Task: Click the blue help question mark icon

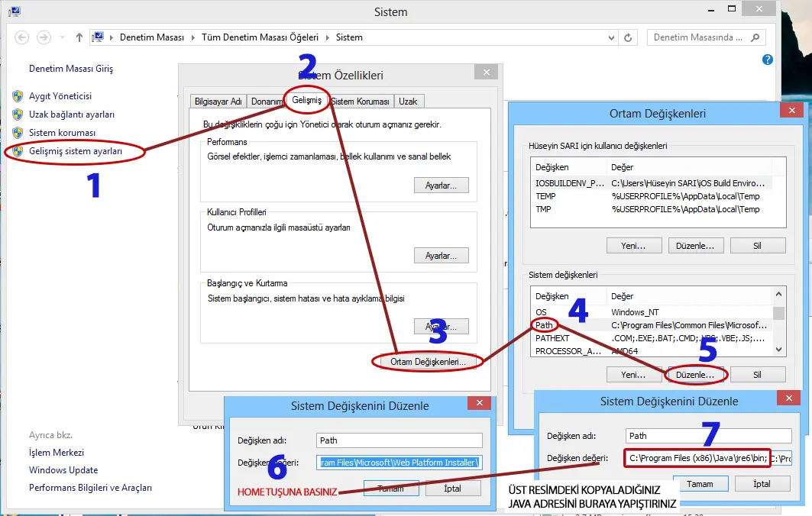Action: pyautogui.click(x=768, y=60)
